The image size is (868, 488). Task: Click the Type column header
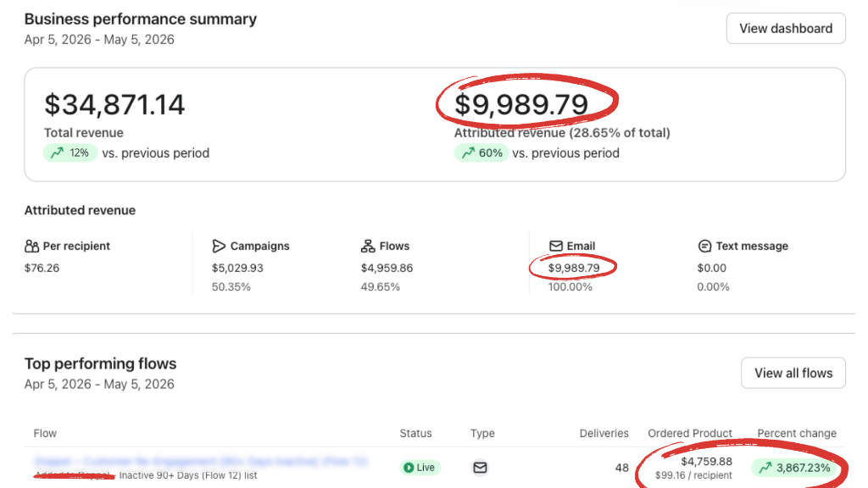(482, 433)
